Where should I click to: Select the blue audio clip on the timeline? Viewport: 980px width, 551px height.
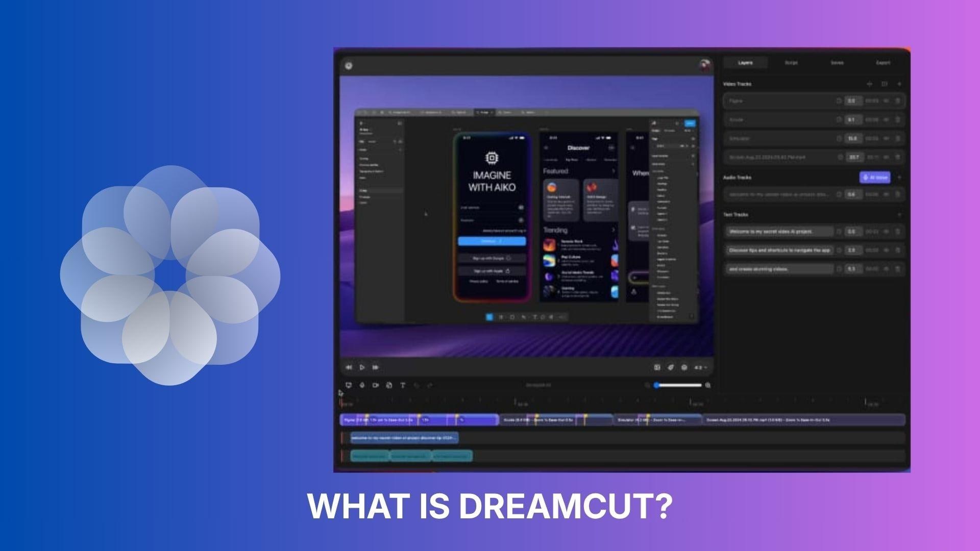pyautogui.click(x=404, y=438)
